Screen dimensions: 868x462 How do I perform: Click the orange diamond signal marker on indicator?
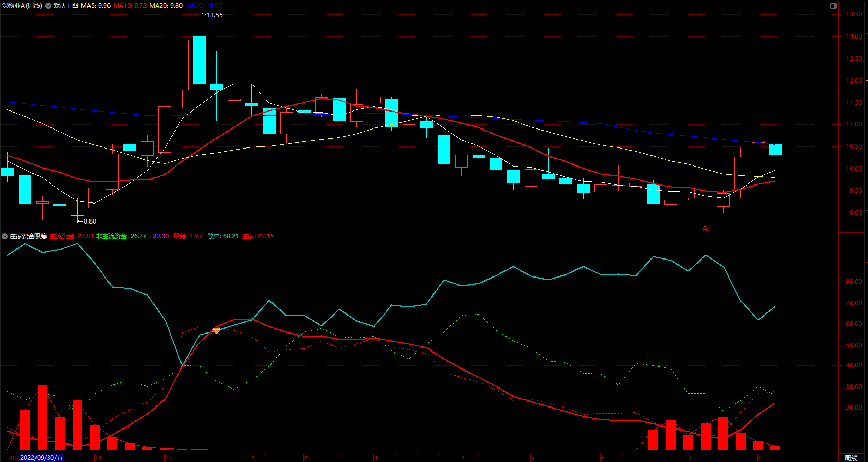tap(216, 330)
